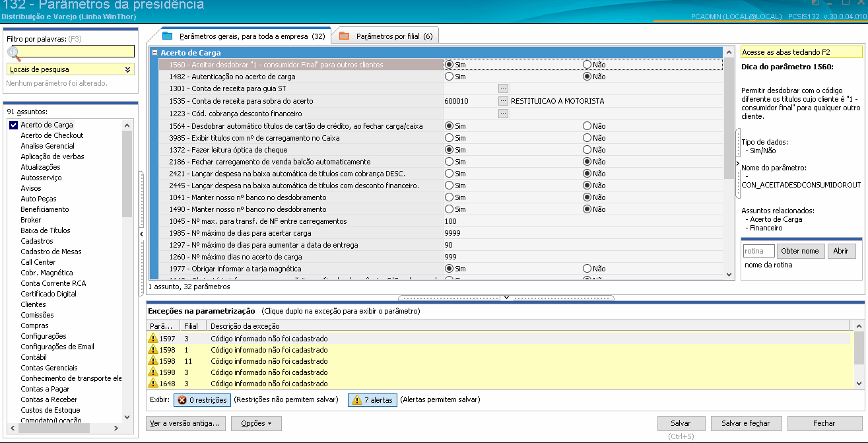Screen dimensions: 868x443
Task: Click the Salvar button
Action: 681,423
